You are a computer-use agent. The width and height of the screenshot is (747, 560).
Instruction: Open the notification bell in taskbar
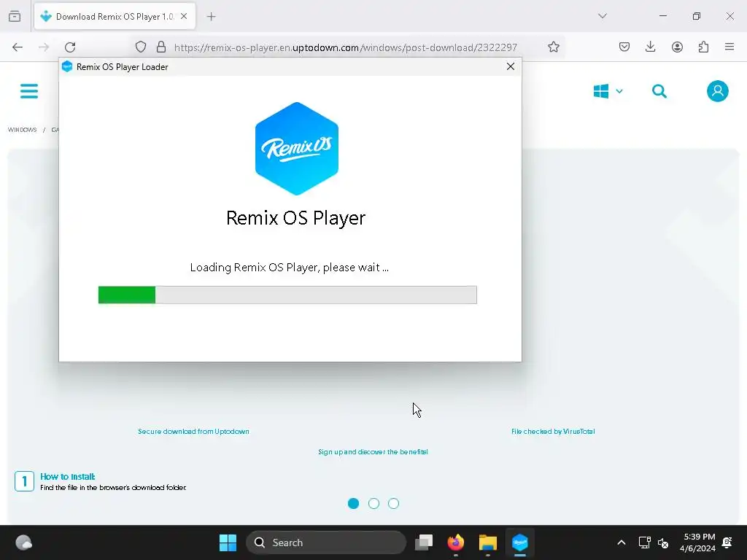coord(727,542)
